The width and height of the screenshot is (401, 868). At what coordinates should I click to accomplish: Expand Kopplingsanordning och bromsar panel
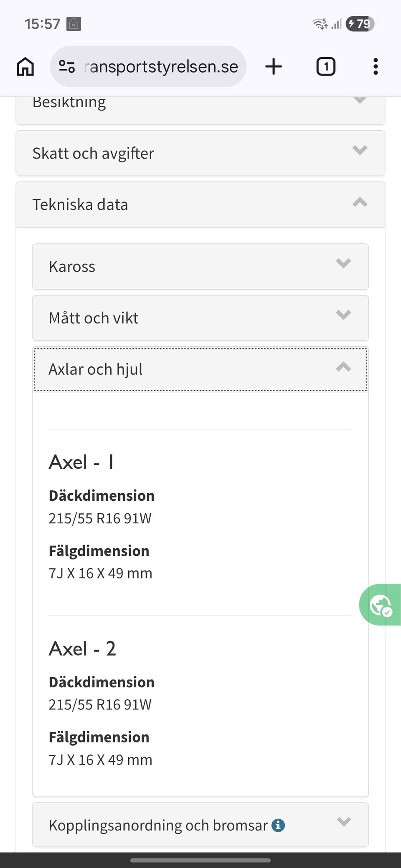200,825
